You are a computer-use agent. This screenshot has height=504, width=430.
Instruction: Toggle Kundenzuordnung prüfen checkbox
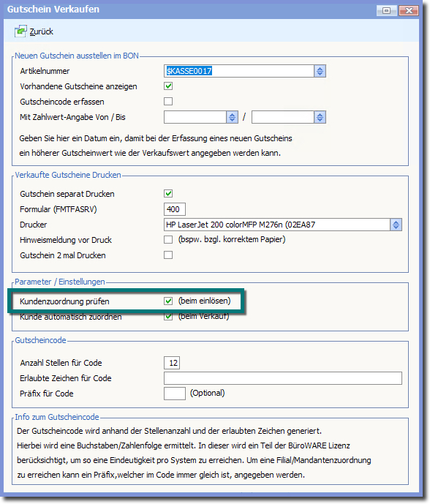[168, 301]
